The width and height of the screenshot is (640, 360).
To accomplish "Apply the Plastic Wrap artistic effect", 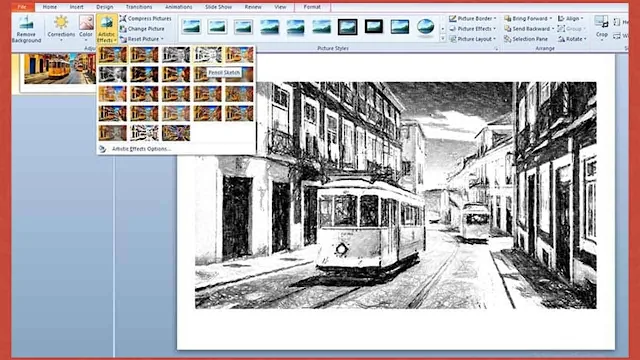I will [240, 113].
